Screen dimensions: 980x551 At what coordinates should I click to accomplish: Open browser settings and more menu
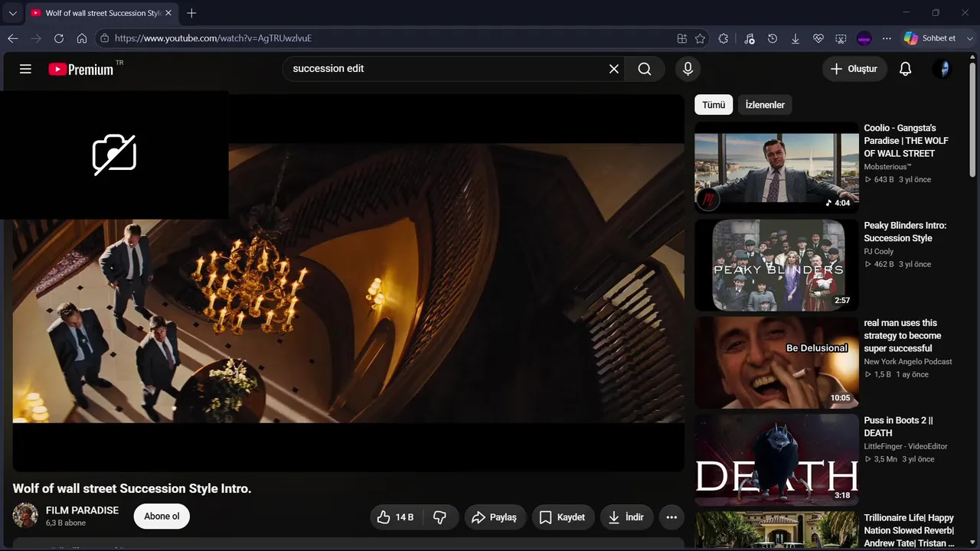tap(887, 38)
